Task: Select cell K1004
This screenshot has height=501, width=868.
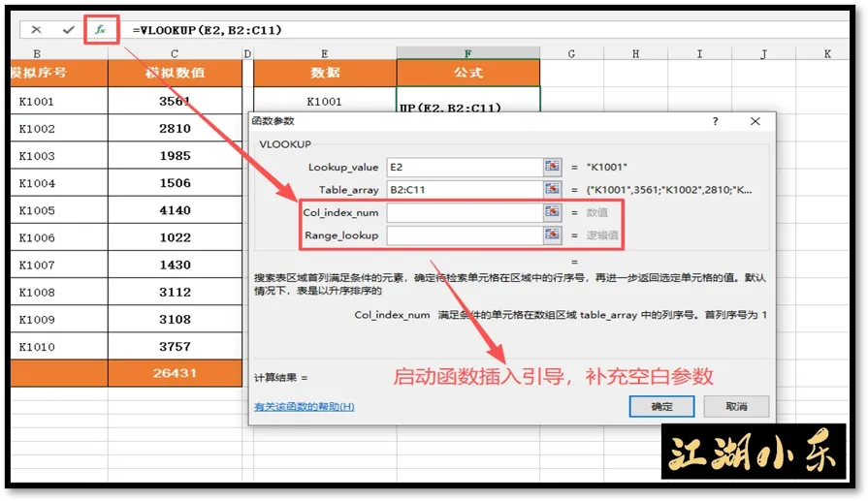Action: point(59,183)
